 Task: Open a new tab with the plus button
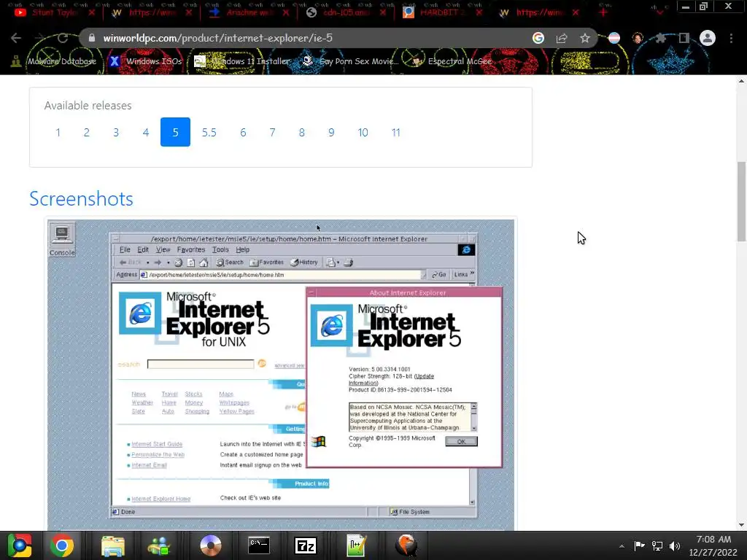[603, 12]
